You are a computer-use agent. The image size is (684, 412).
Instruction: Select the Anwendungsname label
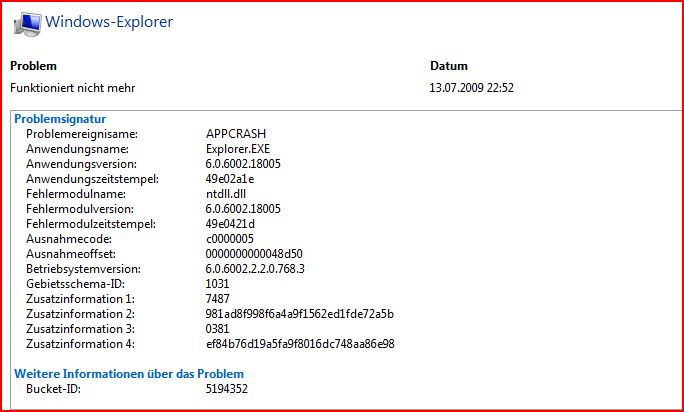[77, 149]
